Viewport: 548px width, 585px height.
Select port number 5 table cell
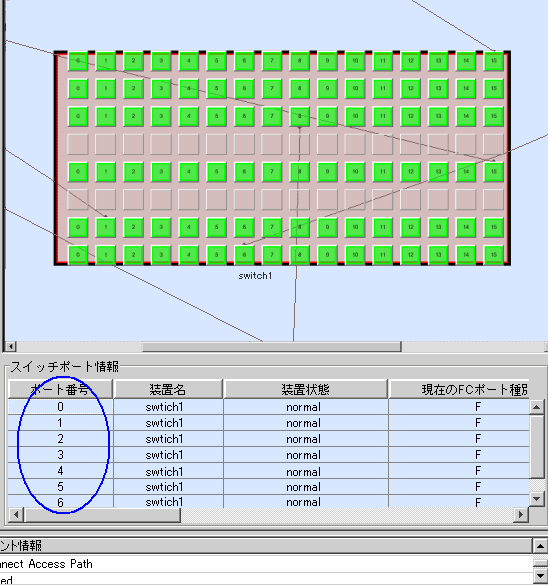coord(60,487)
